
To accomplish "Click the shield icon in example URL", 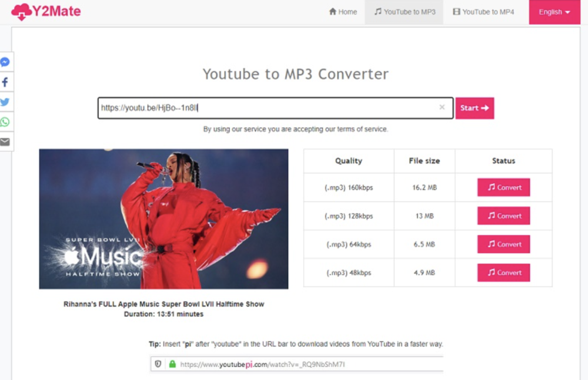I will [158, 364].
